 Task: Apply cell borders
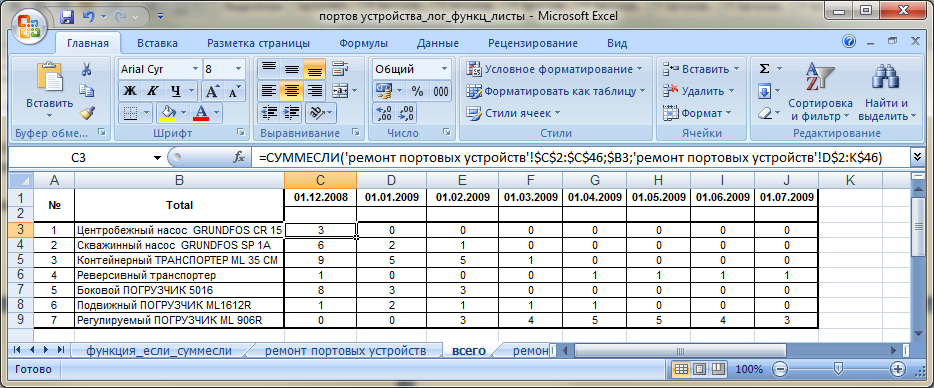pos(129,113)
